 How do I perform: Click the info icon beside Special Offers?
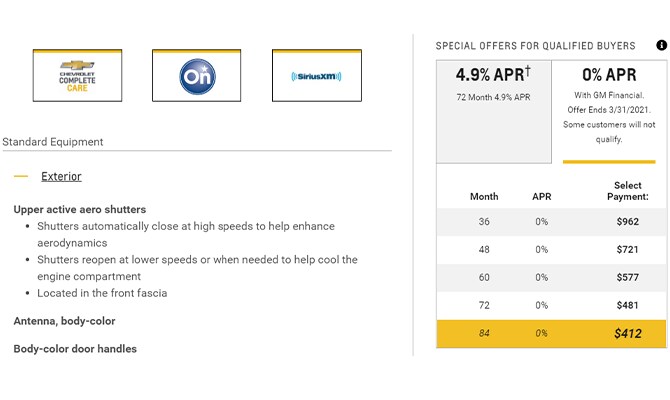click(x=661, y=45)
